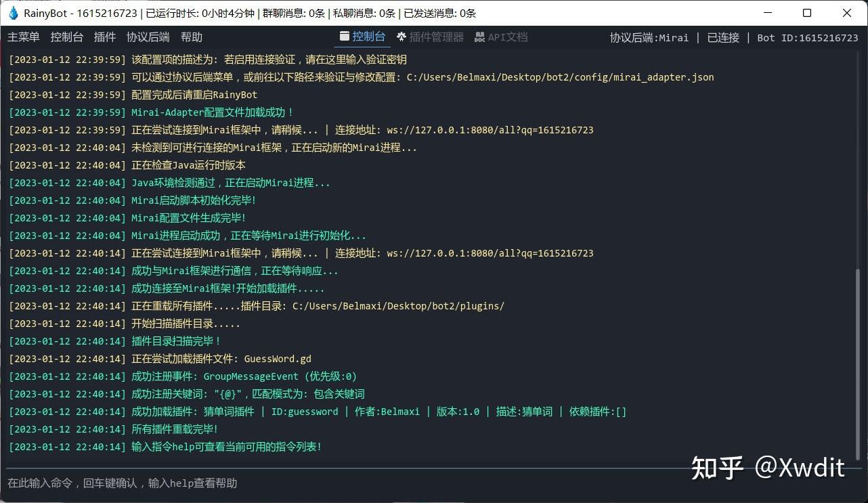Open the 插件管理器 plugin manager icon
The height and width of the screenshot is (503, 868).
tap(402, 37)
